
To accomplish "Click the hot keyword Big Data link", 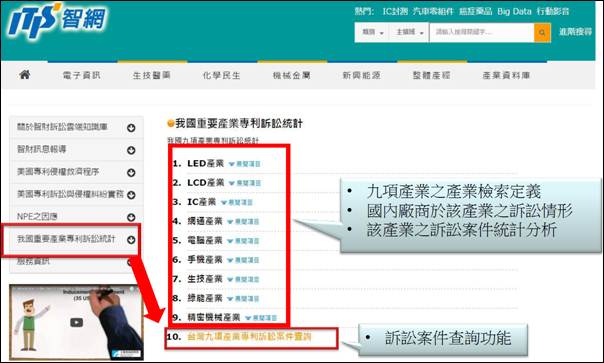I will [514, 12].
